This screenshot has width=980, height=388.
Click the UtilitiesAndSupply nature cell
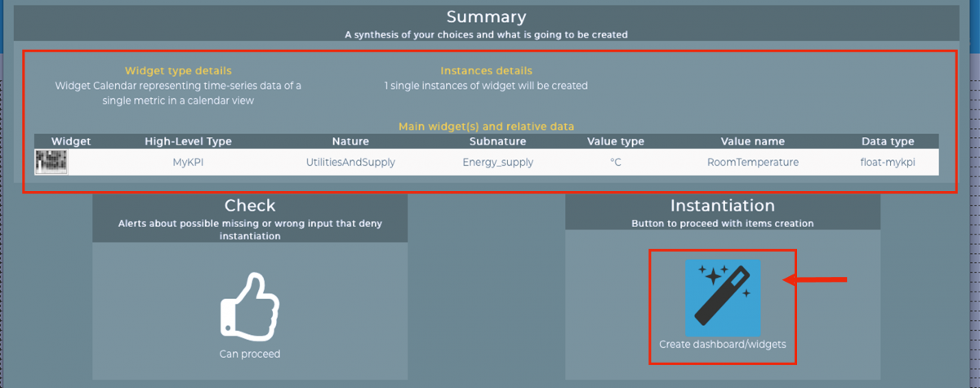click(350, 162)
